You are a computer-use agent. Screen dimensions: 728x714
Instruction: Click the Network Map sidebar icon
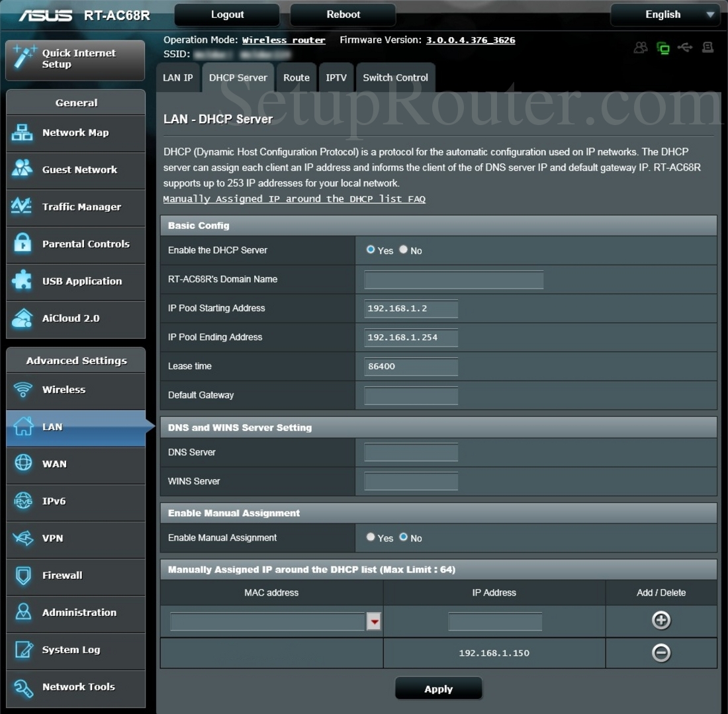coord(23,132)
